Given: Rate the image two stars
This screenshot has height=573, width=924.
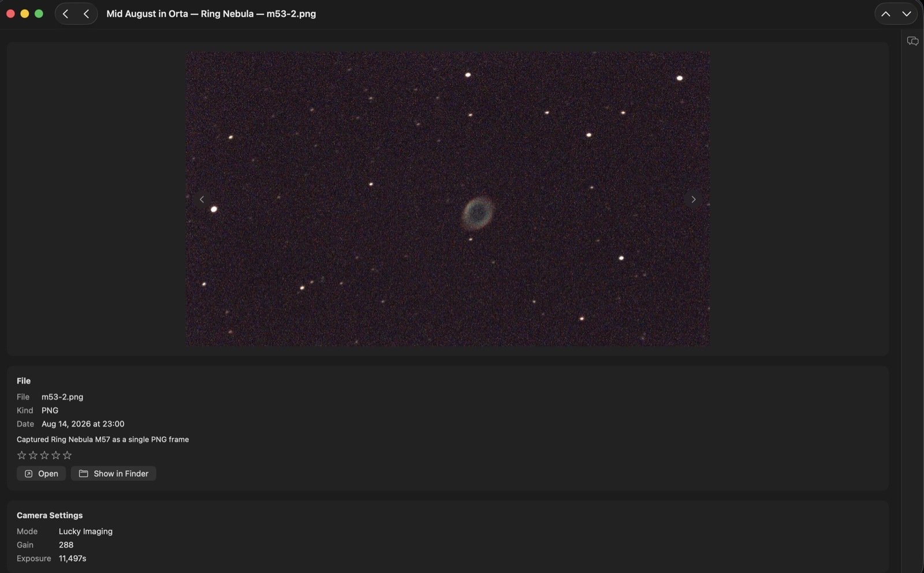Looking at the screenshot, I should [33, 455].
